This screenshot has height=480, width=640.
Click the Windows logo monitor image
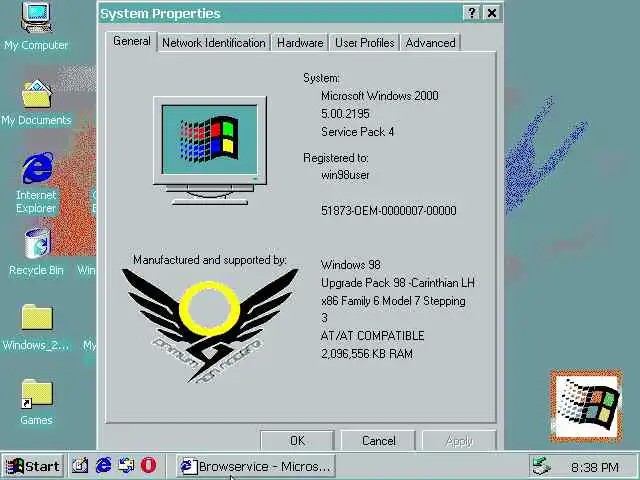point(210,151)
